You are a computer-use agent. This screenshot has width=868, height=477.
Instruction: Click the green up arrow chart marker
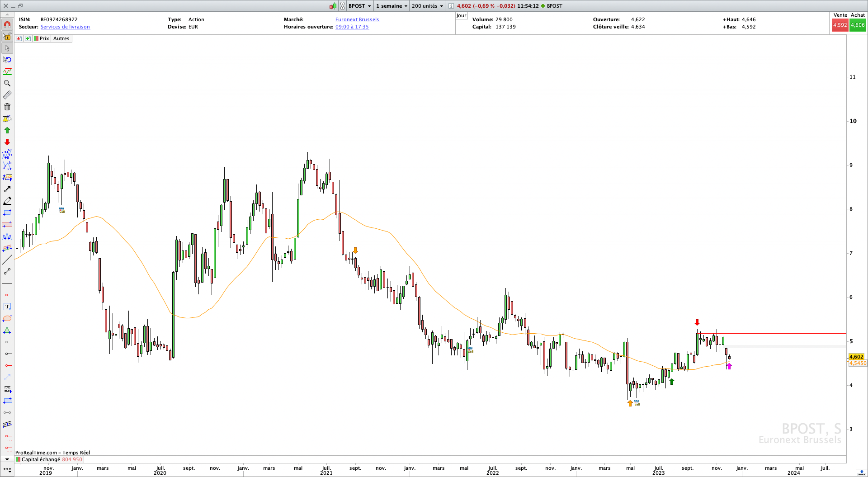click(672, 382)
